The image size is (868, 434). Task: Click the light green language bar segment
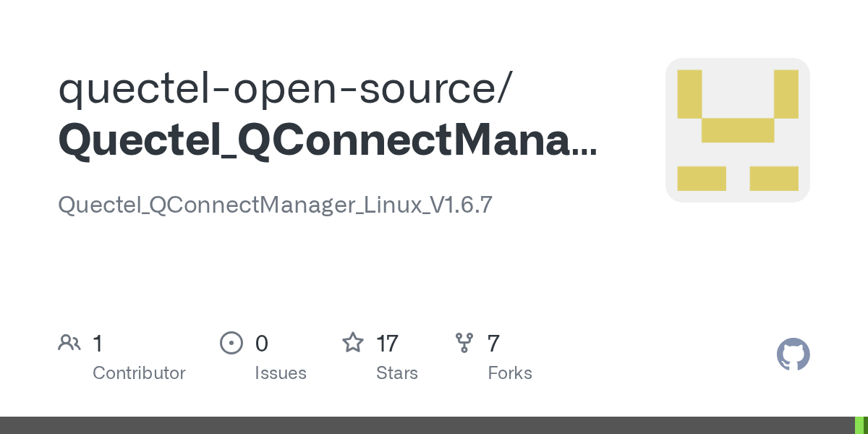click(x=859, y=425)
